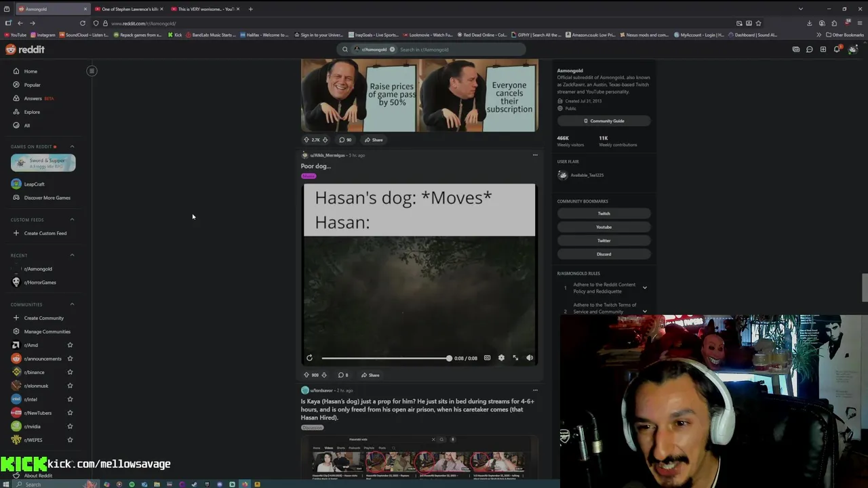Open Explore in the Reddit sidebar

[32, 112]
